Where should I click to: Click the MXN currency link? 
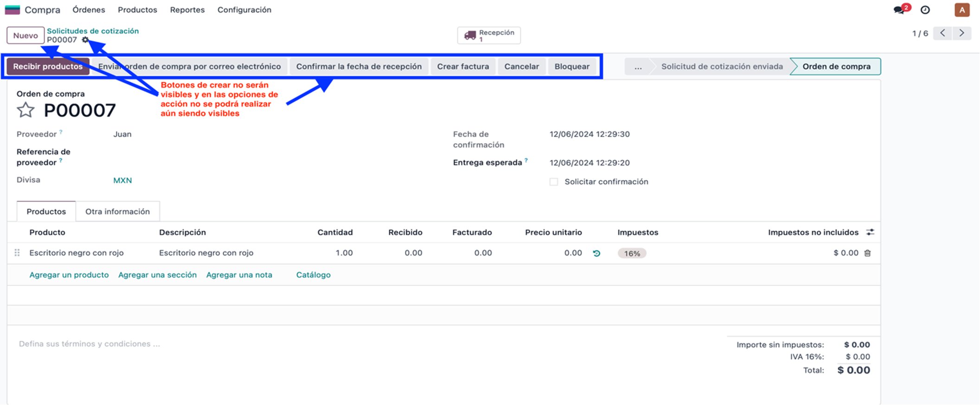pos(122,180)
